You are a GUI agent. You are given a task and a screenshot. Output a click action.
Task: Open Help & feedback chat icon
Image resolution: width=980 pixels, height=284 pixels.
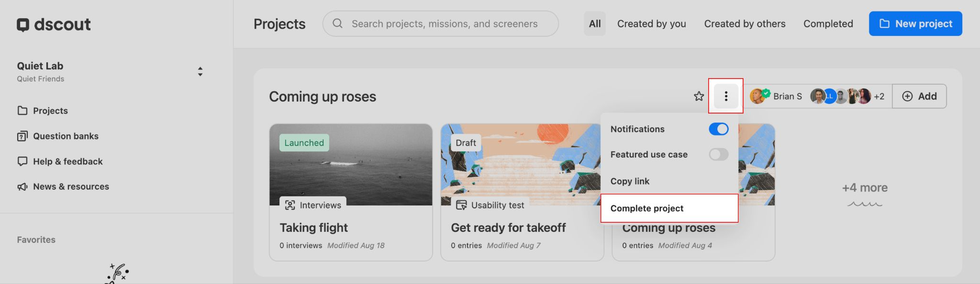pos(22,161)
